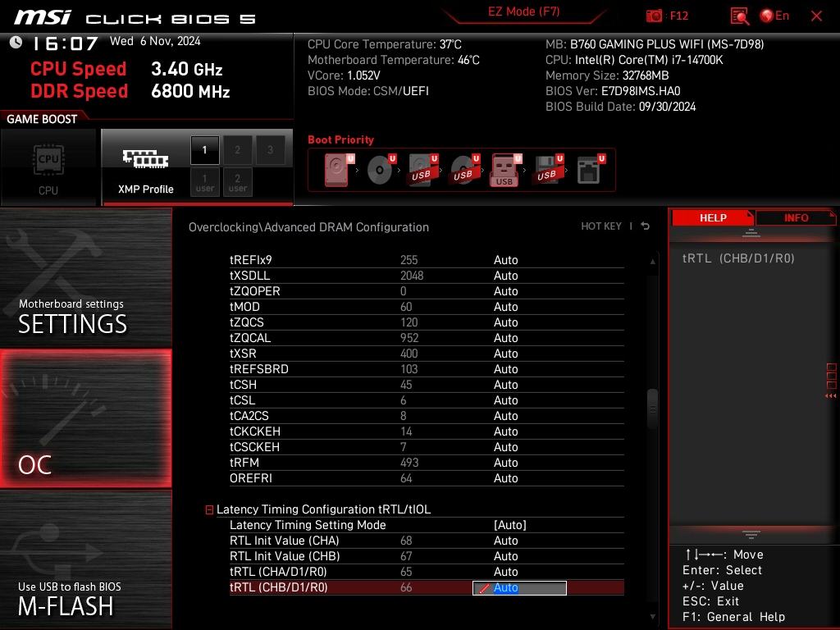Select the Auto field for RTL Init Value (CHB)
Viewport: 840px width, 630px height.
coord(505,556)
